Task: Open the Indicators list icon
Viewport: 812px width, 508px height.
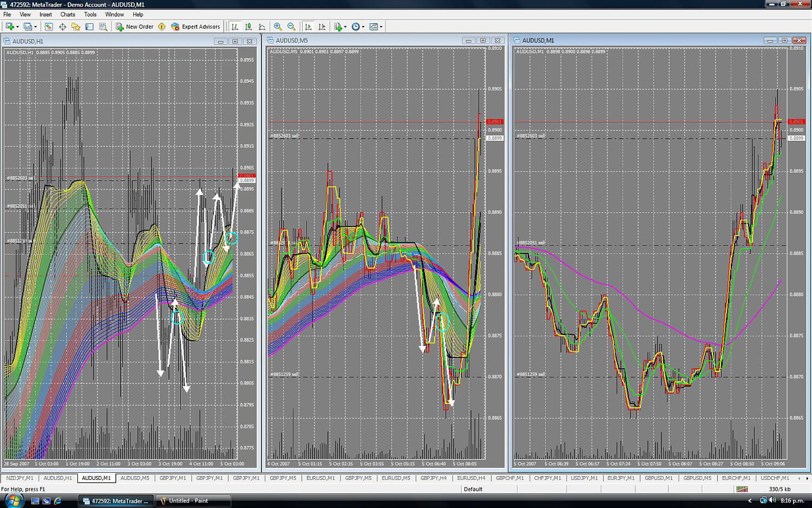Action: (x=338, y=27)
